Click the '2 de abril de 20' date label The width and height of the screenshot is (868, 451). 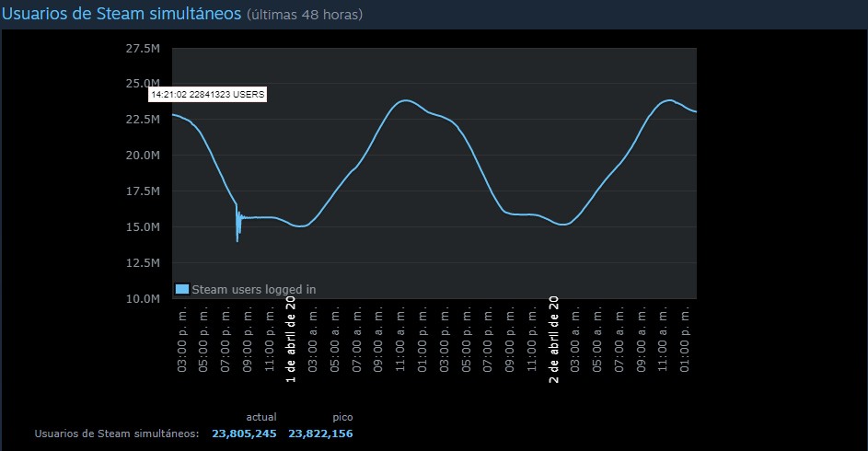pos(553,340)
